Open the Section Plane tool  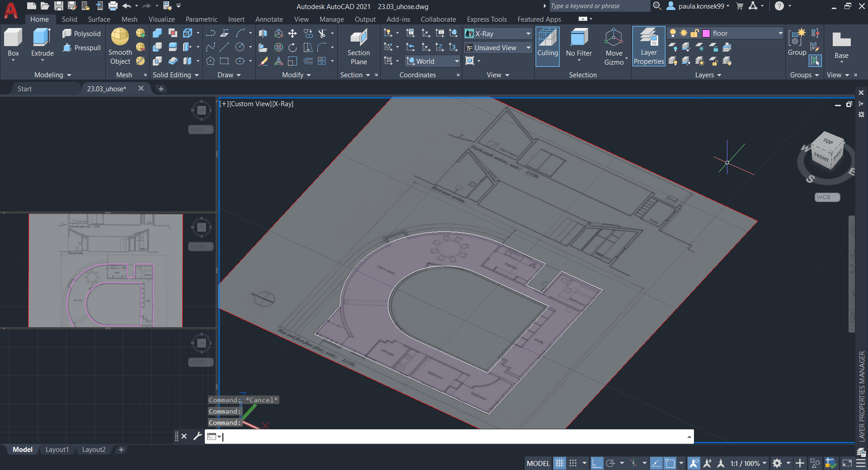coord(359,47)
